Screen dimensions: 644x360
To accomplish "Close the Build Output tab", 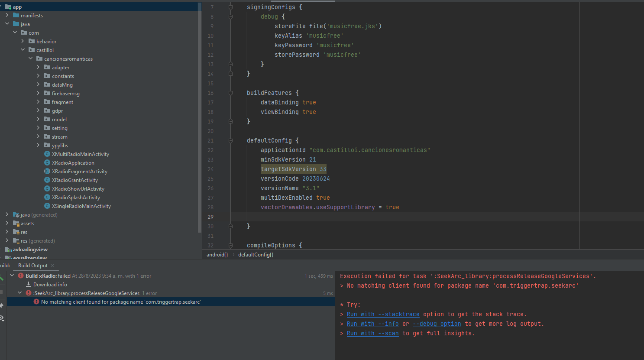I will click(x=52, y=266).
